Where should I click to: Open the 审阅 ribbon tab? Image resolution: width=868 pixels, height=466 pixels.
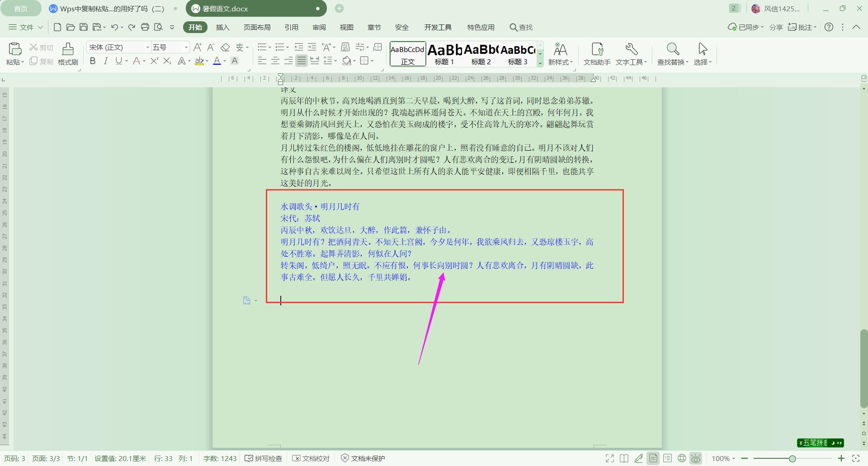(x=319, y=27)
